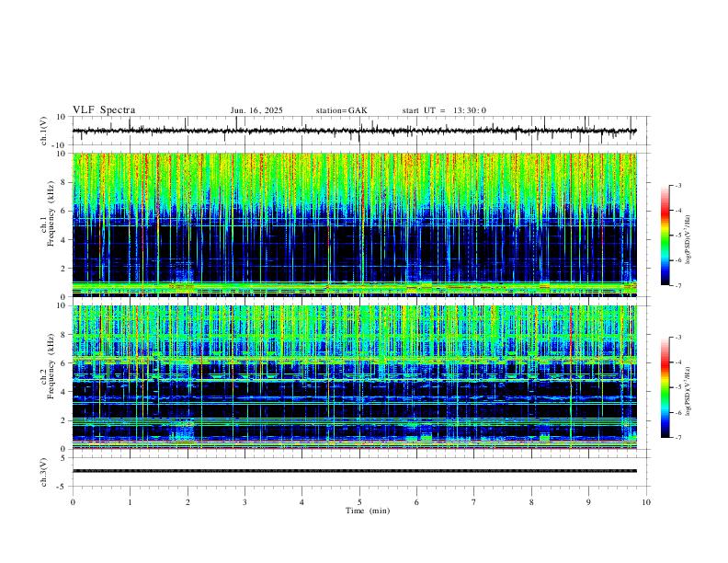Image resolution: width=728 pixels, height=563 pixels.
Task: Click the ch.1 voltage waveform trace
Action: click(x=354, y=131)
